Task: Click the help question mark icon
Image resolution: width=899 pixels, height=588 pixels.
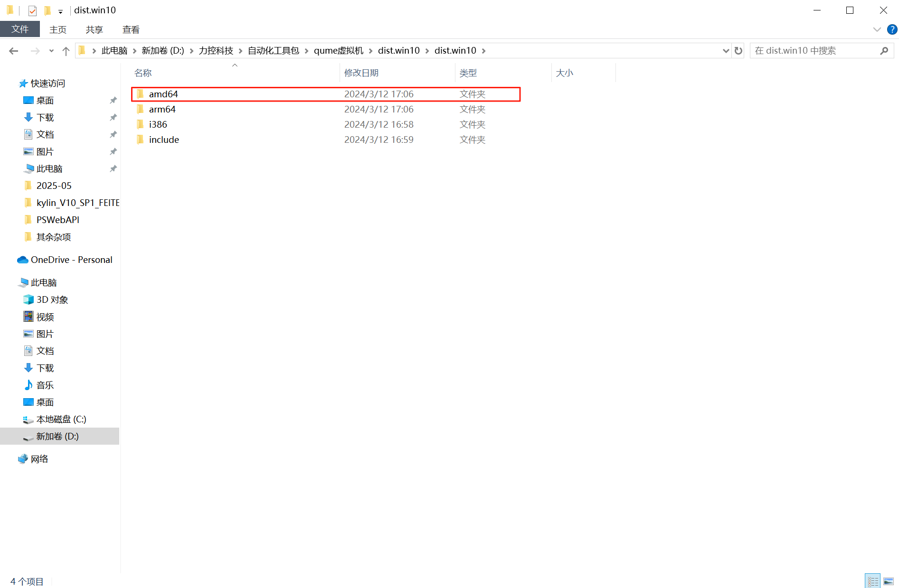Action: pos(891,29)
